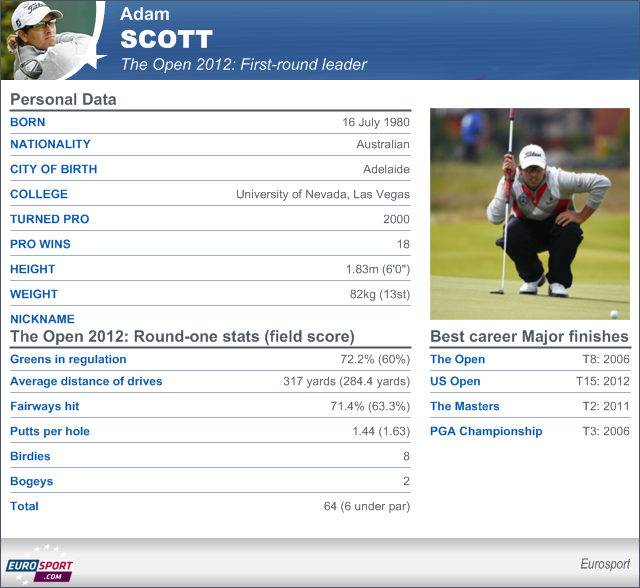Click the '64 (6 under par)' value
The image size is (640, 588).
click(367, 506)
